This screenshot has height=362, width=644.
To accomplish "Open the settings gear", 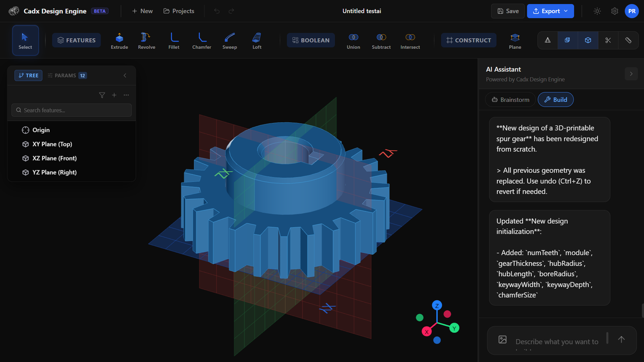I will pos(614,11).
